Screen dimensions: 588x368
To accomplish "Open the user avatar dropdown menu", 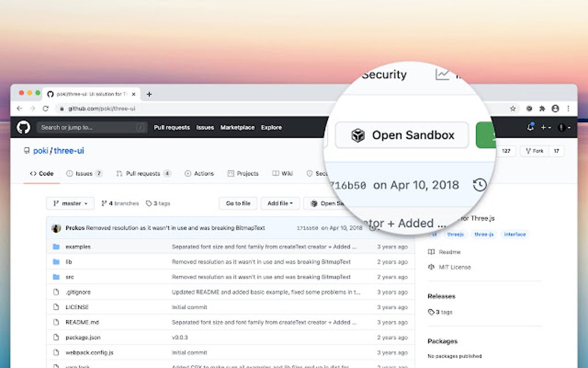I will 564,127.
